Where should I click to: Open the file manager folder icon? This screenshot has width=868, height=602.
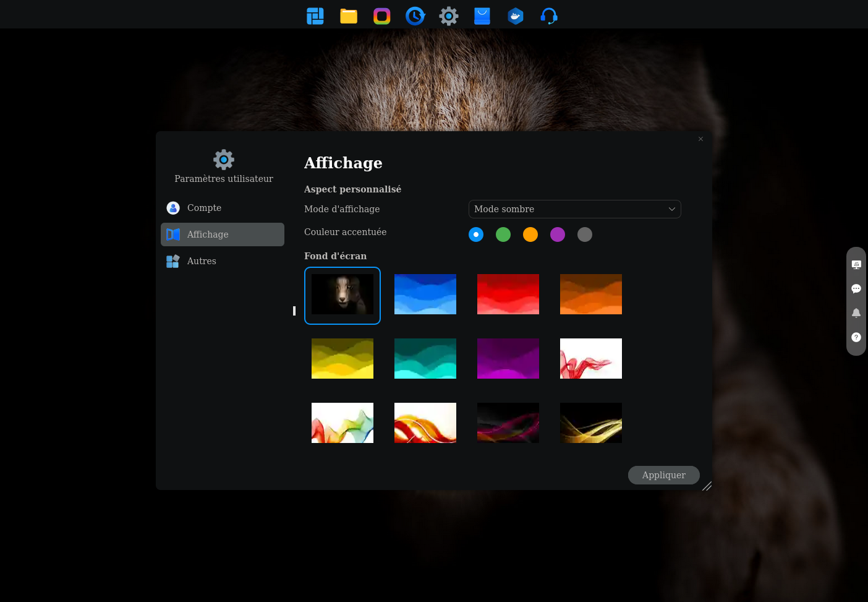point(349,16)
